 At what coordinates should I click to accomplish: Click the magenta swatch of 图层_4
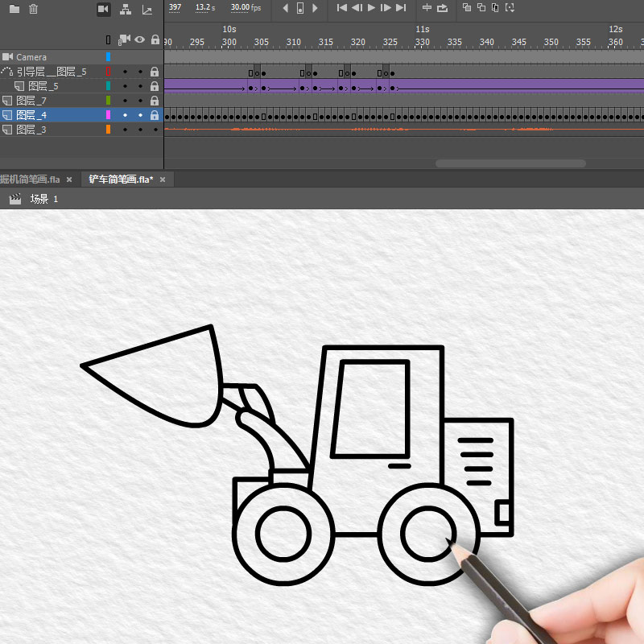point(108,114)
